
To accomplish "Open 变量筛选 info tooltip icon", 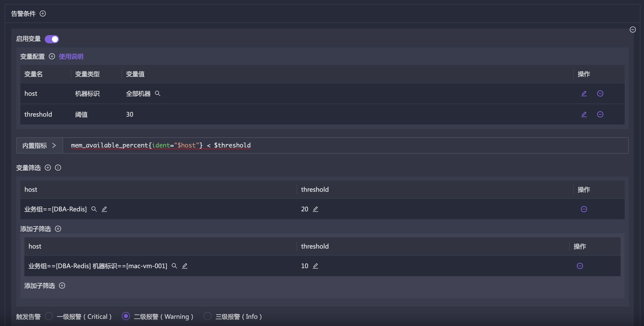I will pyautogui.click(x=58, y=168).
